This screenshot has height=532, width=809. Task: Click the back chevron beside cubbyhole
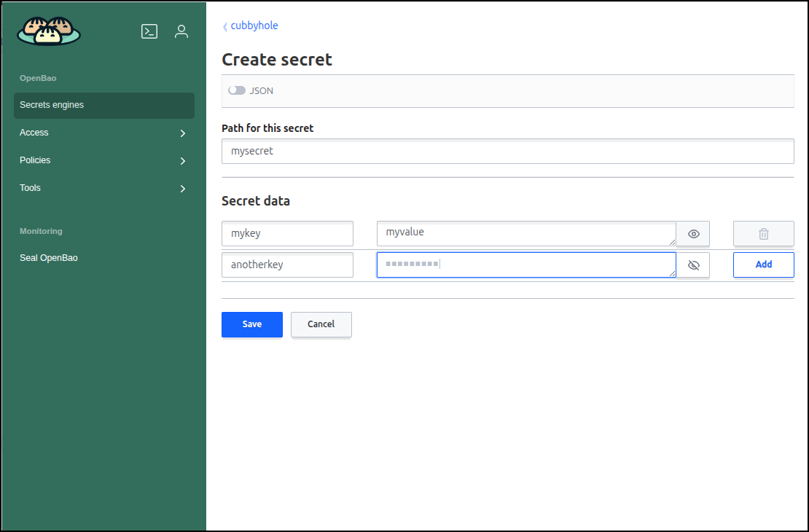point(225,26)
